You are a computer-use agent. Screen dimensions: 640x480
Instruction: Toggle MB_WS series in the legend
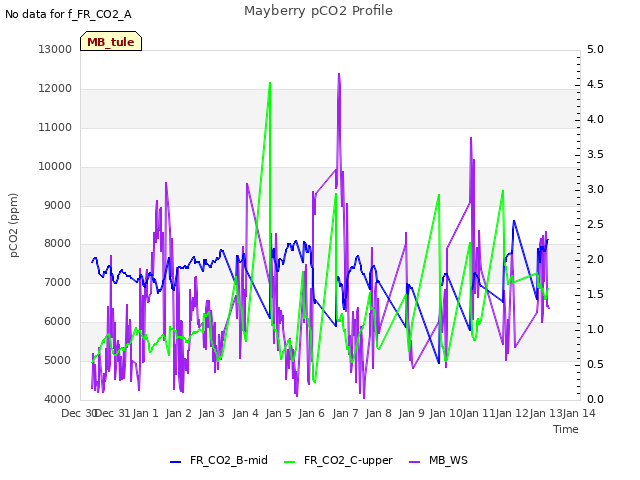tap(438, 460)
